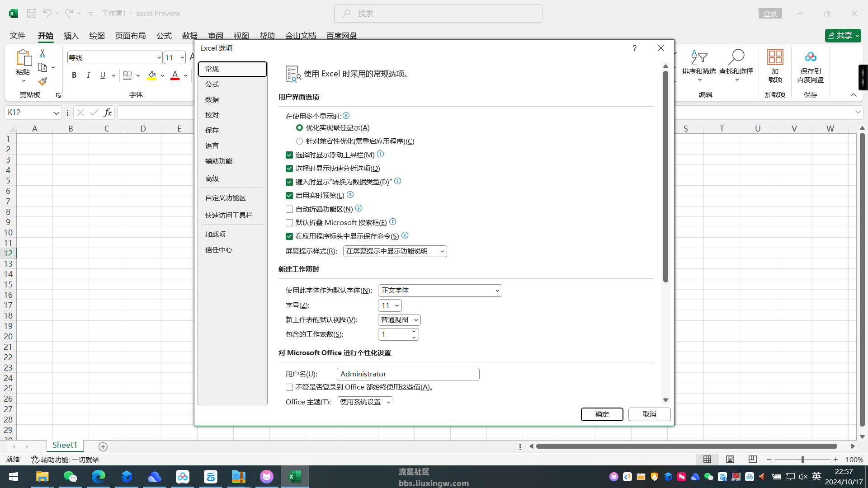Open 屏幕提示样式 dropdown
This screenshot has width=868, height=488.
(x=395, y=251)
